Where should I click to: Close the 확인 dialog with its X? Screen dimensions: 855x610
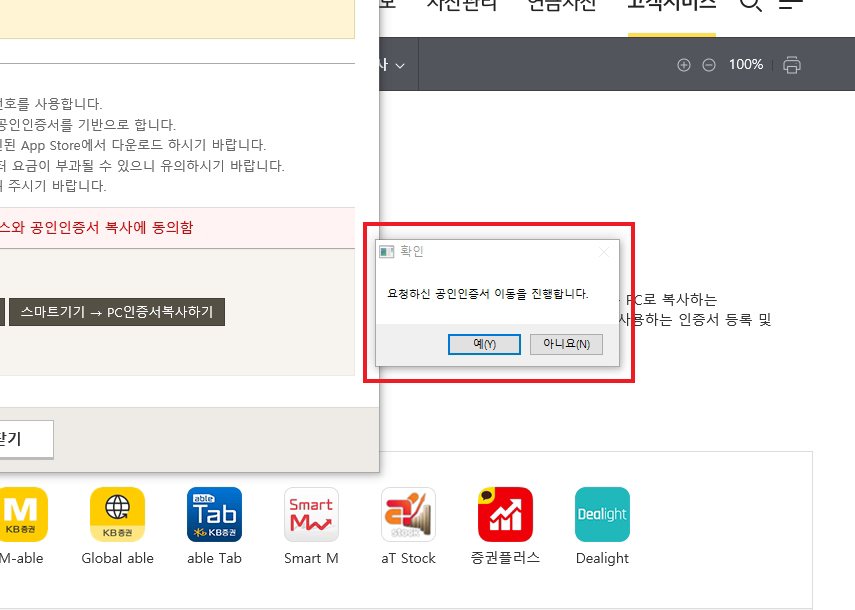tap(604, 252)
